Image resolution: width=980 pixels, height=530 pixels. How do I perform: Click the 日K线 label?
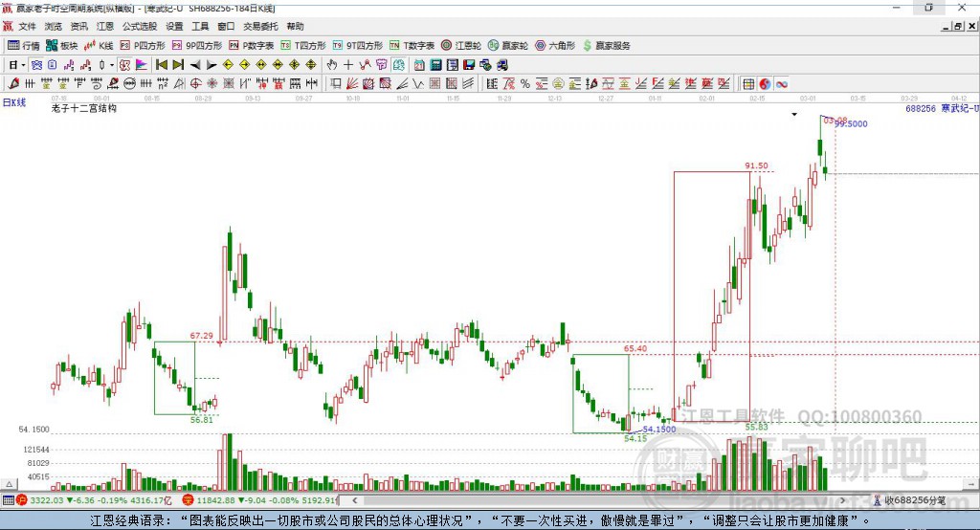[14, 102]
